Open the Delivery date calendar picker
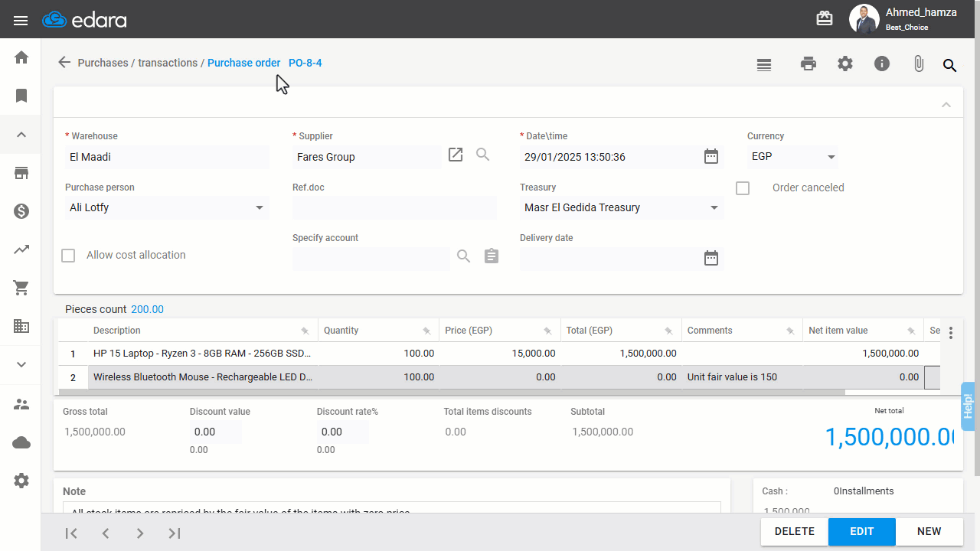The image size is (980, 551). pyautogui.click(x=711, y=258)
